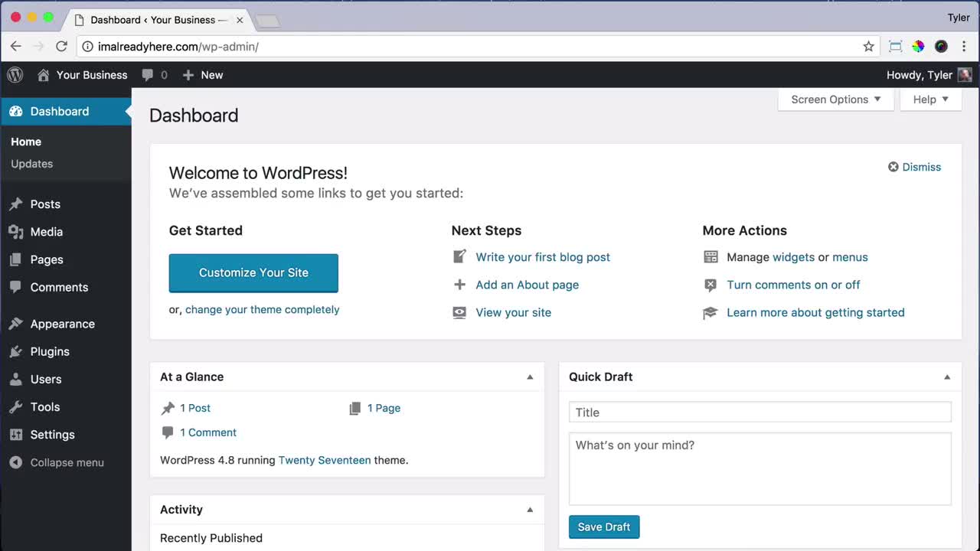Click the WordPress logo in admin bar
This screenshot has height=551, width=980.
[15, 75]
